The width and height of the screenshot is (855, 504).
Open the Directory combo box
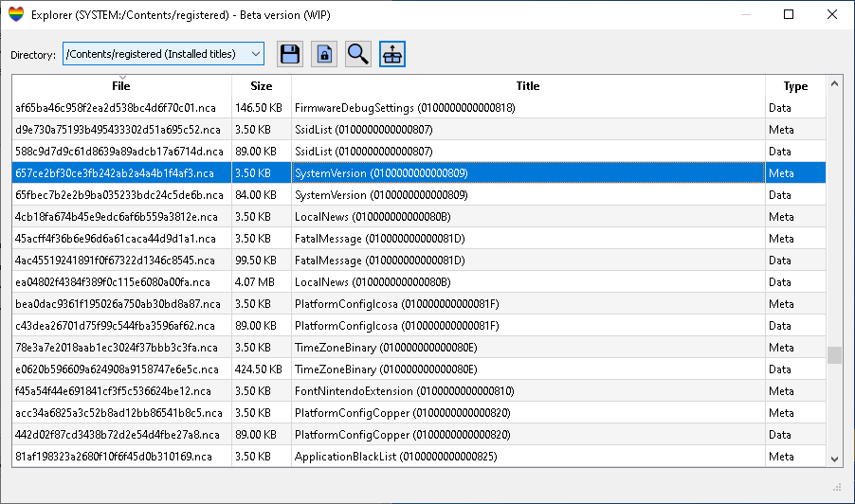click(163, 53)
